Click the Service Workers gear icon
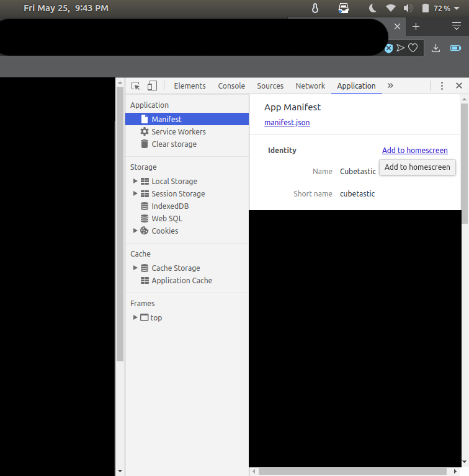Screen dimensions: 469x476 click(145, 131)
